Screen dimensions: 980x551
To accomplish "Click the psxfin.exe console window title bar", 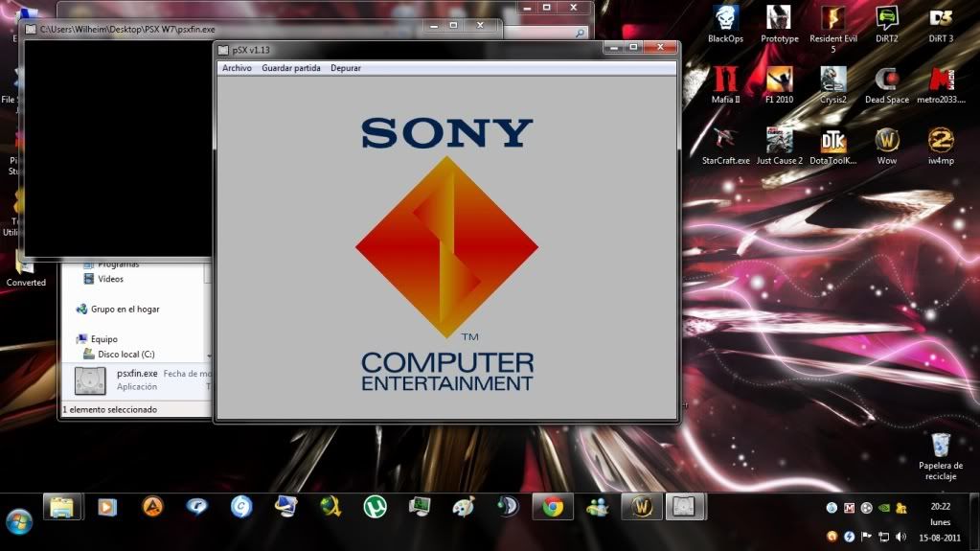I will tap(225, 29).
